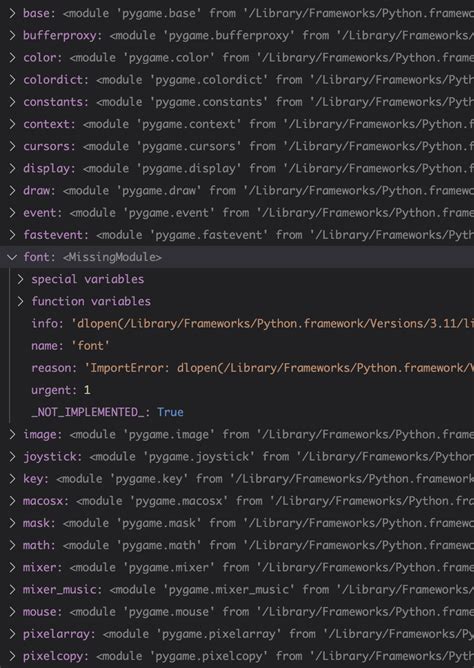The width and height of the screenshot is (474, 668).
Task: Expand the event module entry
Action: (x=12, y=213)
